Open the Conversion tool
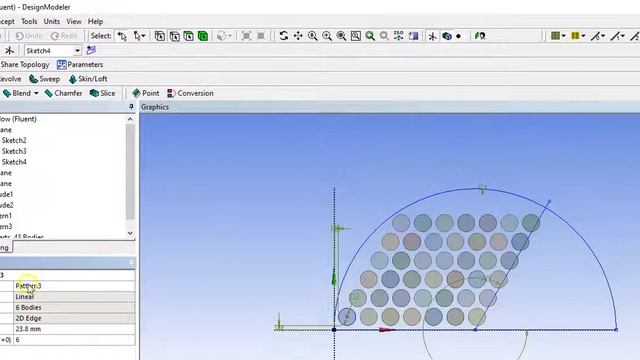The width and height of the screenshot is (640, 360). click(x=190, y=93)
